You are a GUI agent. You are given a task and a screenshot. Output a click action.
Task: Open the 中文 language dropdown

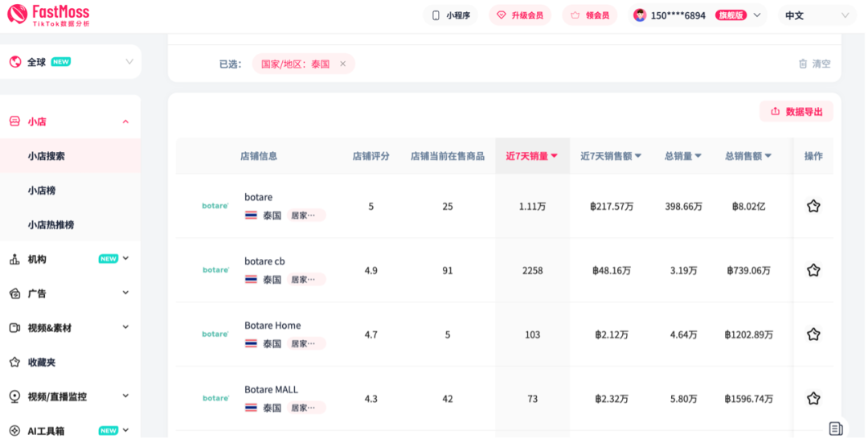point(817,15)
